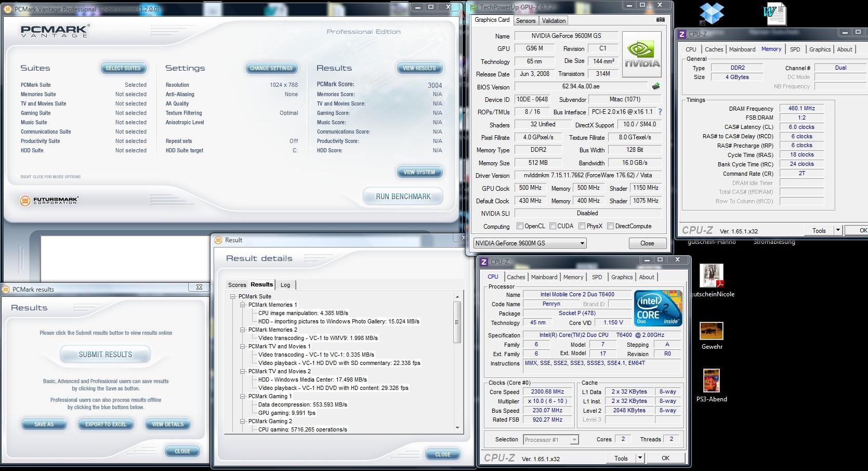The image size is (868, 471).
Task: Enable the DirectCompute checkbox
Action: (x=611, y=226)
